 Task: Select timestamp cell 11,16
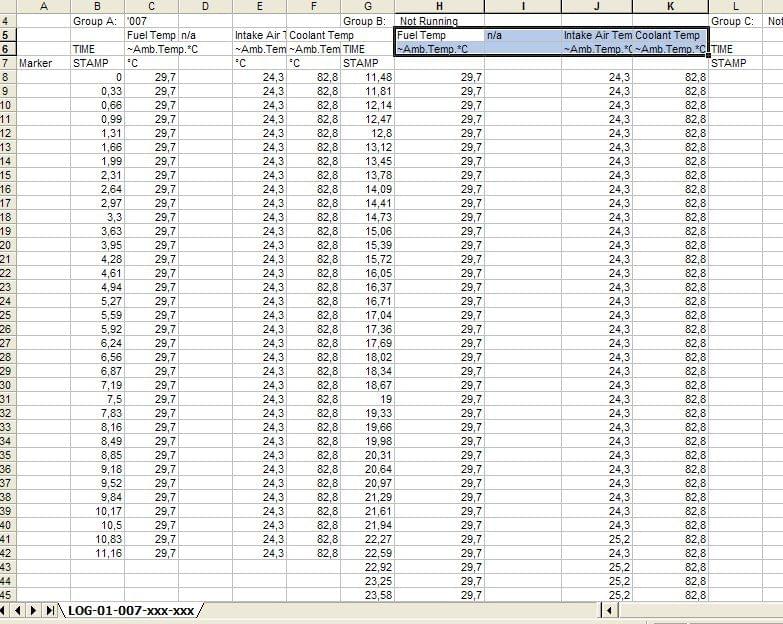pos(97,553)
